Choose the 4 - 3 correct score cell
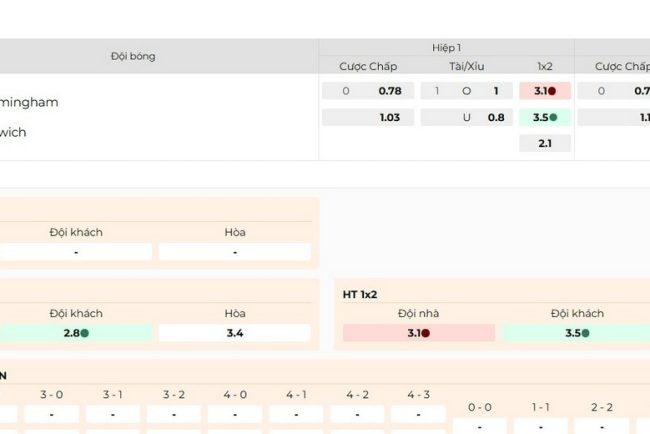The height and width of the screenshot is (434, 650). pos(417,414)
